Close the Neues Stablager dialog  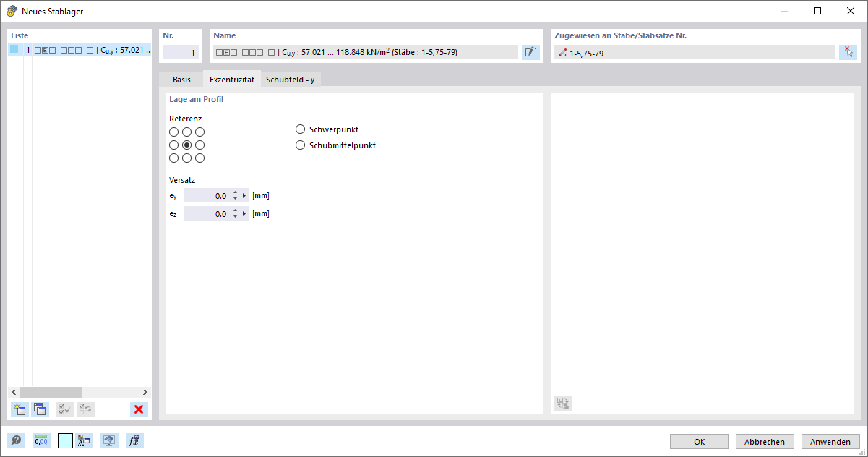tap(850, 11)
